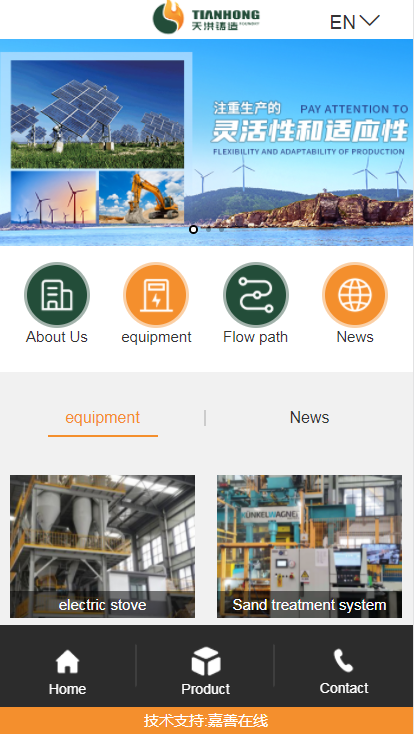Switch to the News tab
Viewport: 414px width, 734px height.
click(309, 417)
